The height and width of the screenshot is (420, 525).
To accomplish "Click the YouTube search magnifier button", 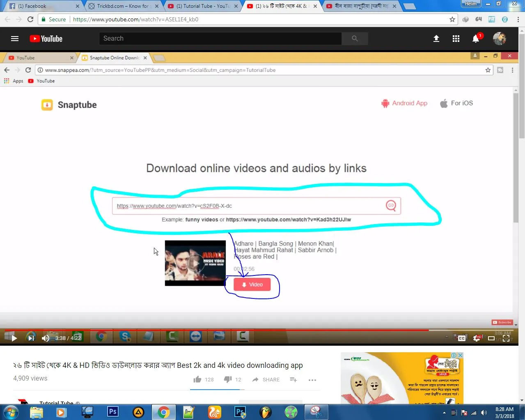I will pos(355,39).
